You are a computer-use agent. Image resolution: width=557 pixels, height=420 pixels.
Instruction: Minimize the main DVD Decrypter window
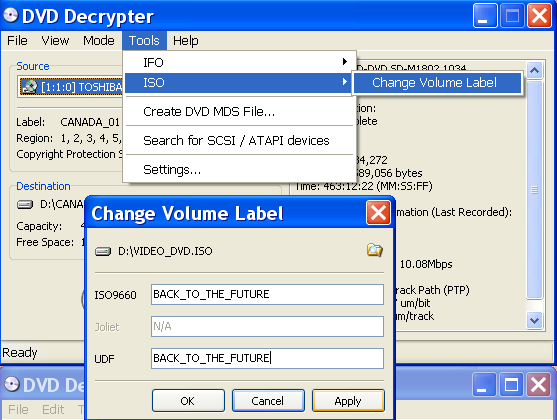tap(485, 16)
